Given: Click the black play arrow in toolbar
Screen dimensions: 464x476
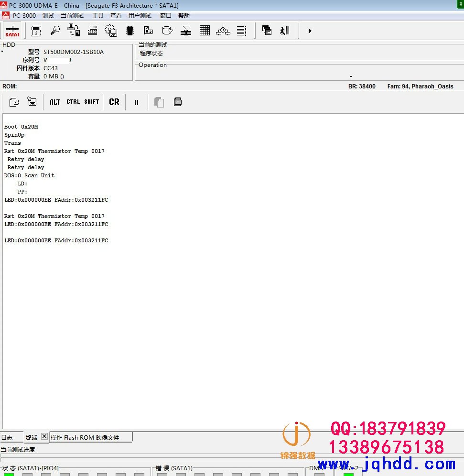Looking at the screenshot, I should 310,31.
